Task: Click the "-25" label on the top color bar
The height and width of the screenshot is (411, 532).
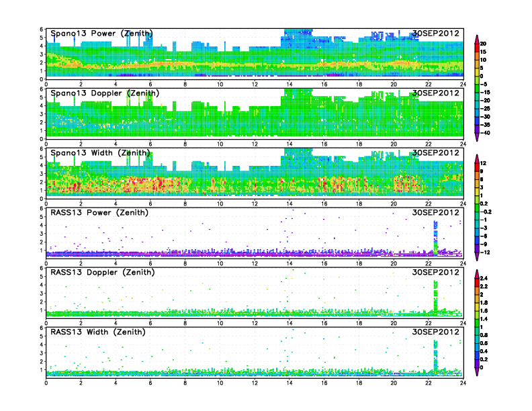Action: [485, 109]
